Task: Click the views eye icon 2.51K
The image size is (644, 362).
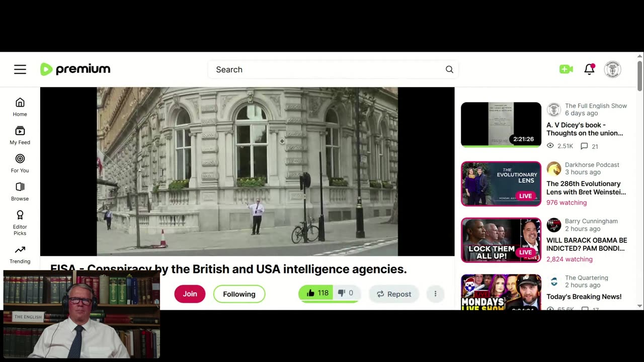Action: click(x=550, y=146)
